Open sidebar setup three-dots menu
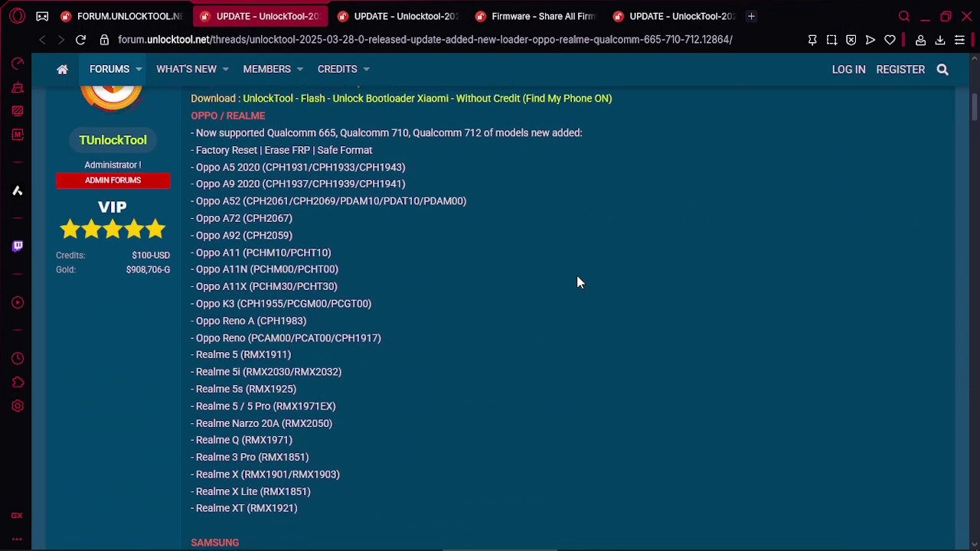The height and width of the screenshot is (551, 980). click(17, 539)
